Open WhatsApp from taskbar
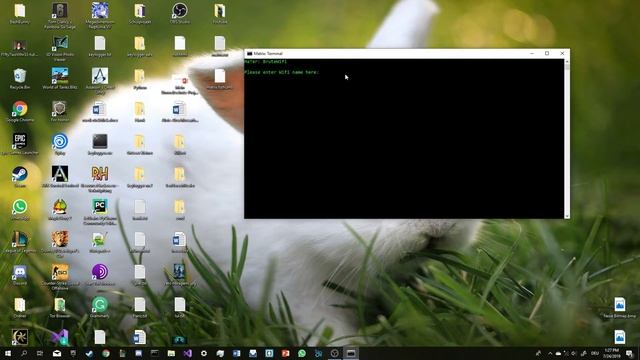 click(302, 353)
